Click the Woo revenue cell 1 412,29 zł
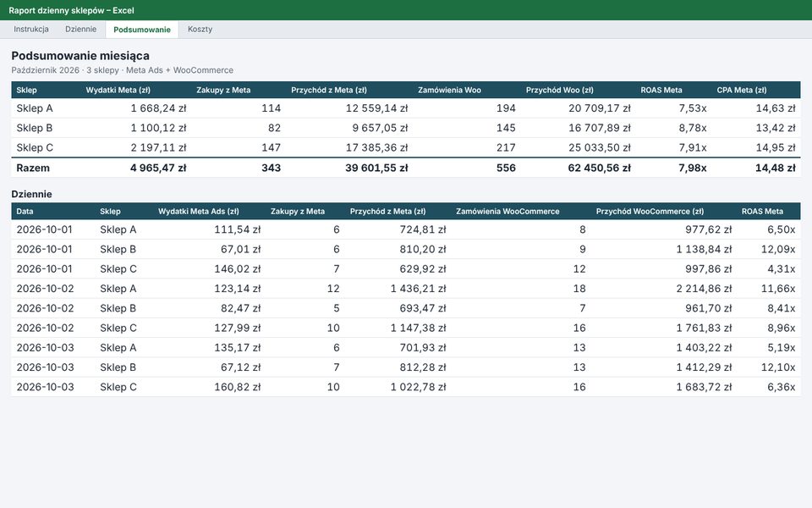812x508 pixels. pos(704,367)
